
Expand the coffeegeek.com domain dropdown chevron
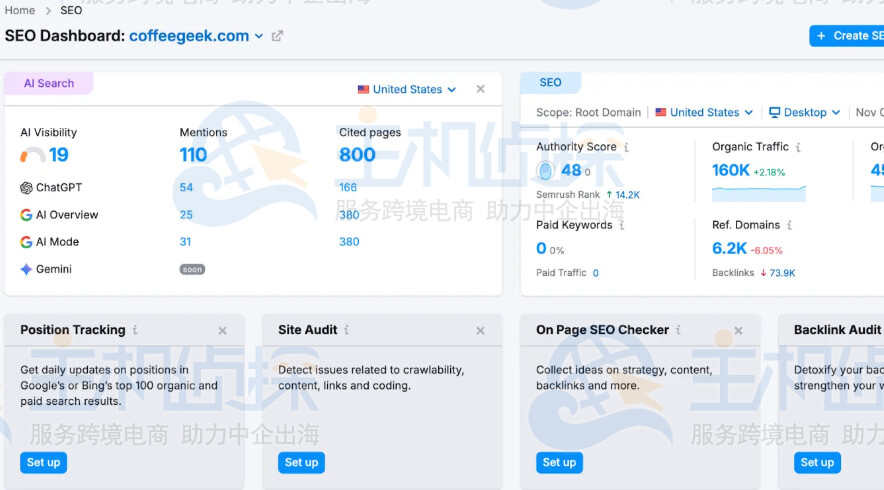click(259, 36)
